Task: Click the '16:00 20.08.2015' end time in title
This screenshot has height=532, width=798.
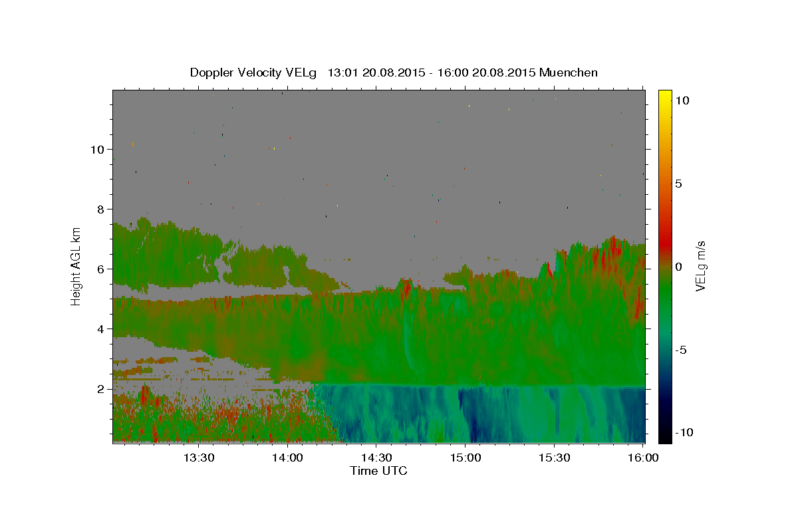Action: (487, 72)
